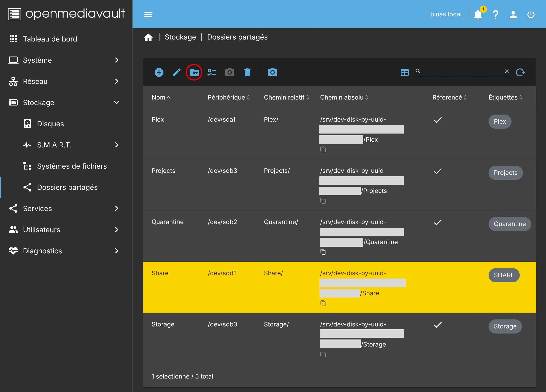The height and width of the screenshot is (392, 546).
Task: Click the Edit pencil icon in toolbar
Action: click(x=176, y=72)
